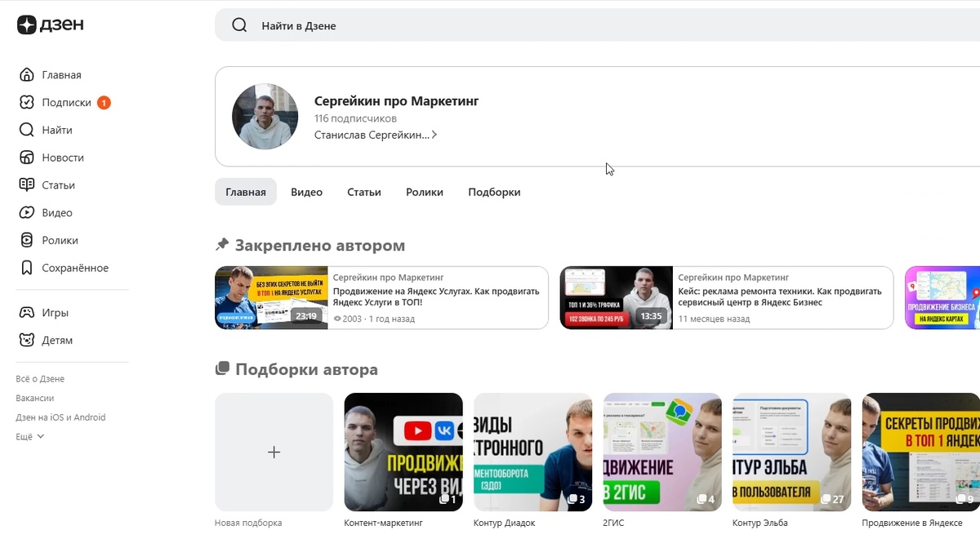Click the Закреплено автором heading

[319, 245]
